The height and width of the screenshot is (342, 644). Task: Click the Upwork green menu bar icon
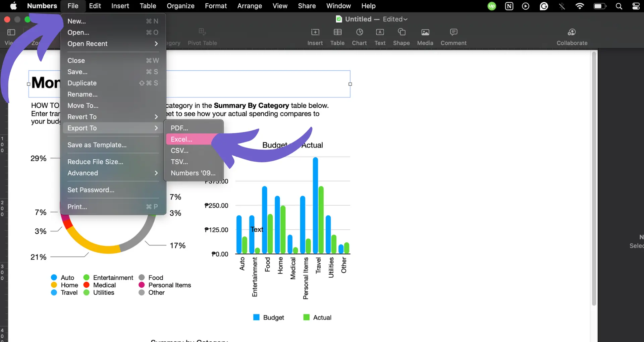tap(492, 6)
